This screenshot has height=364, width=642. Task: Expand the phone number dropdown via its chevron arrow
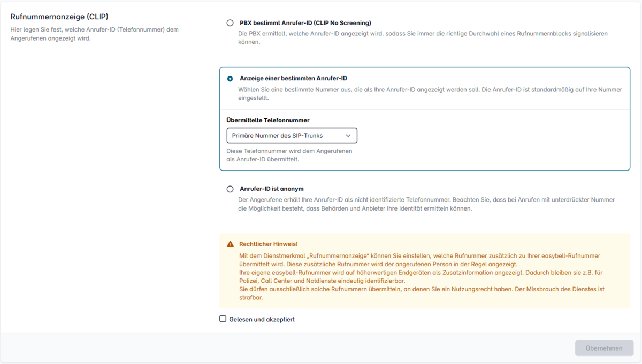348,136
